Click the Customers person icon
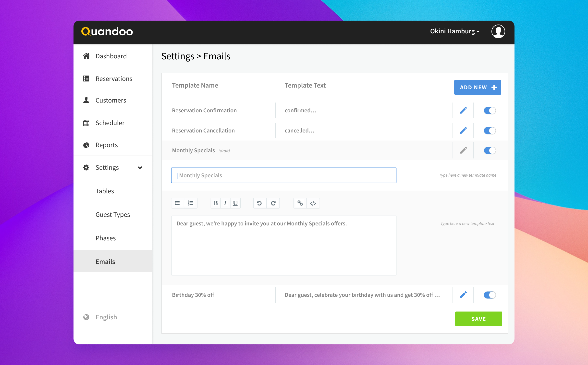 (x=86, y=100)
